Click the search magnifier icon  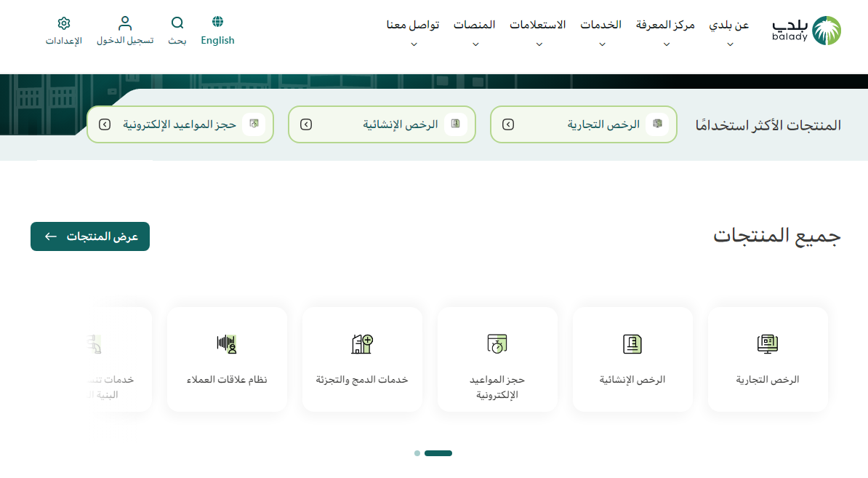[177, 23]
